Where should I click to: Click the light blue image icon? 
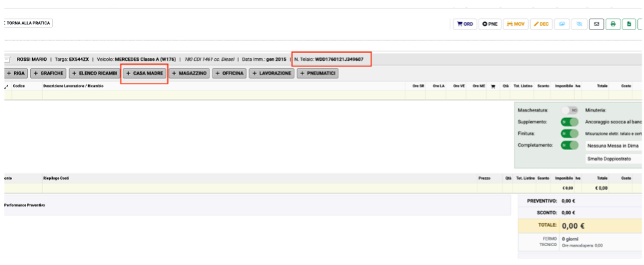coord(562,24)
